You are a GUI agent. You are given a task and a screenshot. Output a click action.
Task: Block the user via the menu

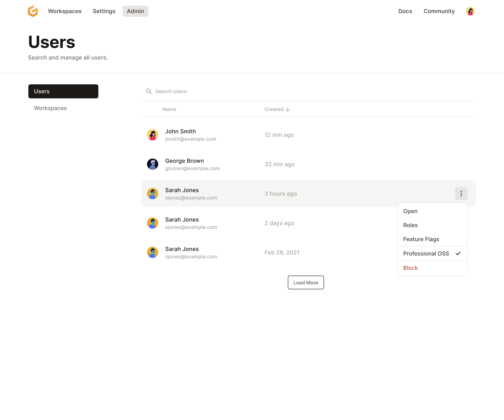click(432, 268)
